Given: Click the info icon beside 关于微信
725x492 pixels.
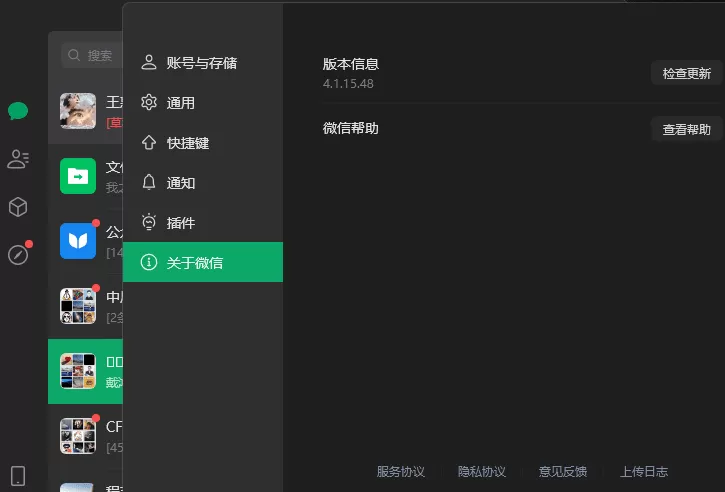Looking at the screenshot, I should coord(148,262).
